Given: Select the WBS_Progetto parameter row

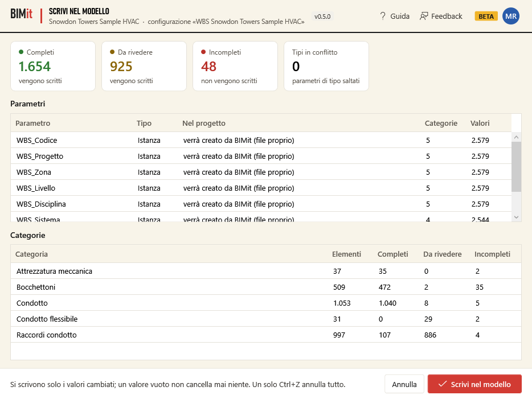Looking at the screenshot, I should pyautogui.click(x=261, y=156).
